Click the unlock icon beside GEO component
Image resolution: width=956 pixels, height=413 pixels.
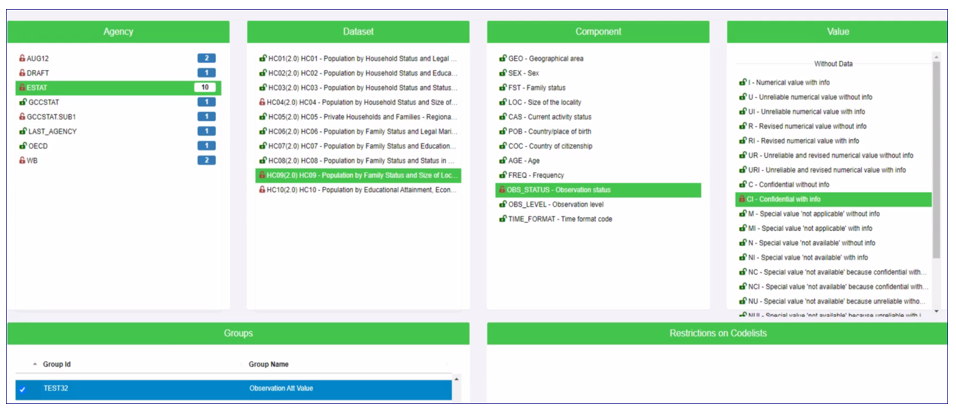501,59
